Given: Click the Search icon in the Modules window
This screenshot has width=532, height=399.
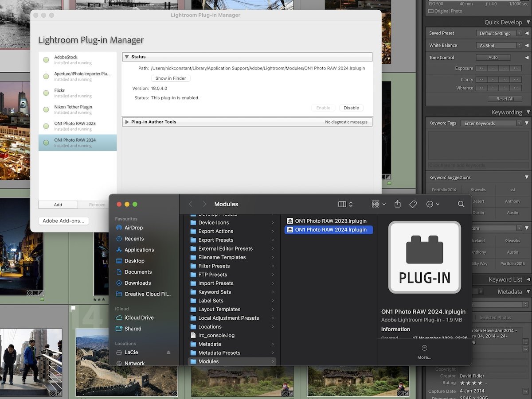Looking at the screenshot, I should point(461,204).
